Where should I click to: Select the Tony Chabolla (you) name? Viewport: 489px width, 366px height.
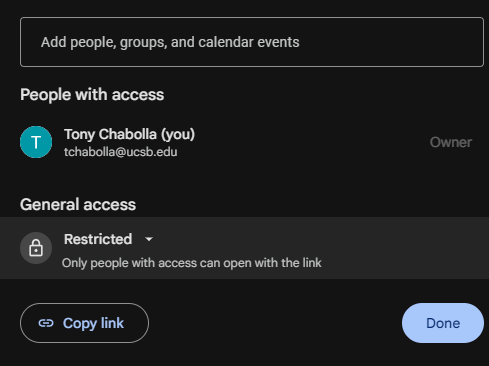(130, 134)
